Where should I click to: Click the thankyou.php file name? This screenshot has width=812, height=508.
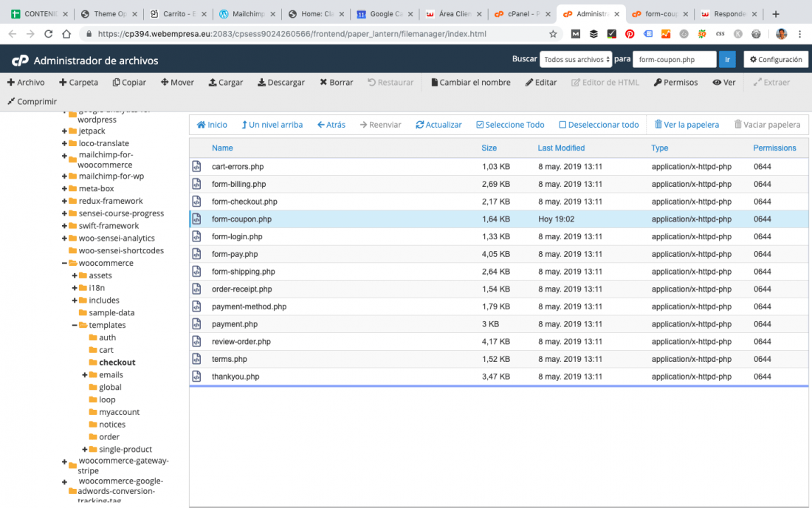coord(235,377)
